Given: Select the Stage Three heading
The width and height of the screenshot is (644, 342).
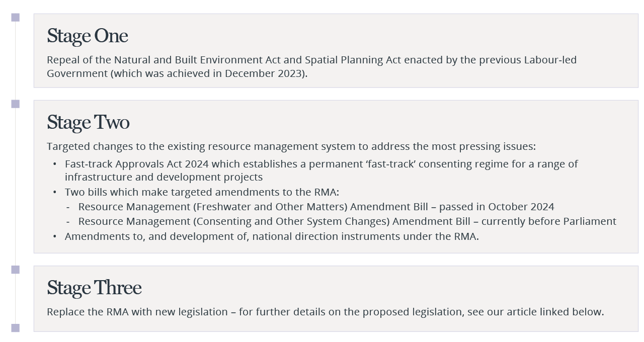Looking at the screenshot, I should coord(94,288).
